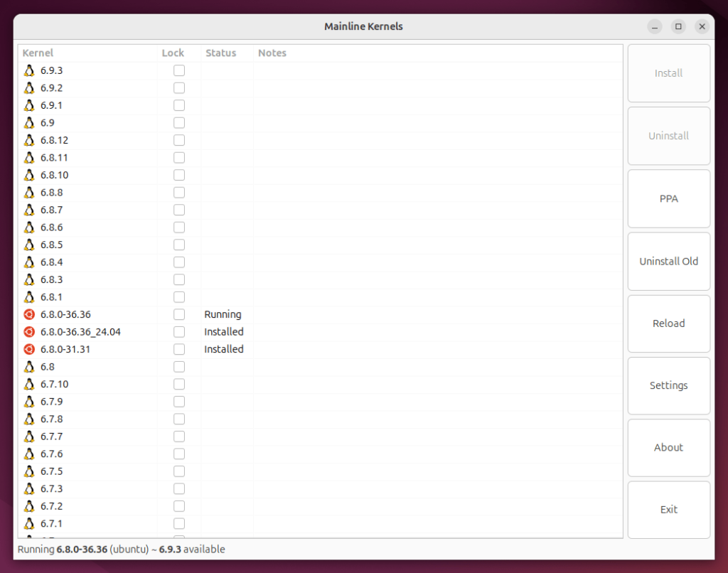Tick the lock checkbox for kernel 6.8
The height and width of the screenshot is (573, 728).
coord(179,367)
